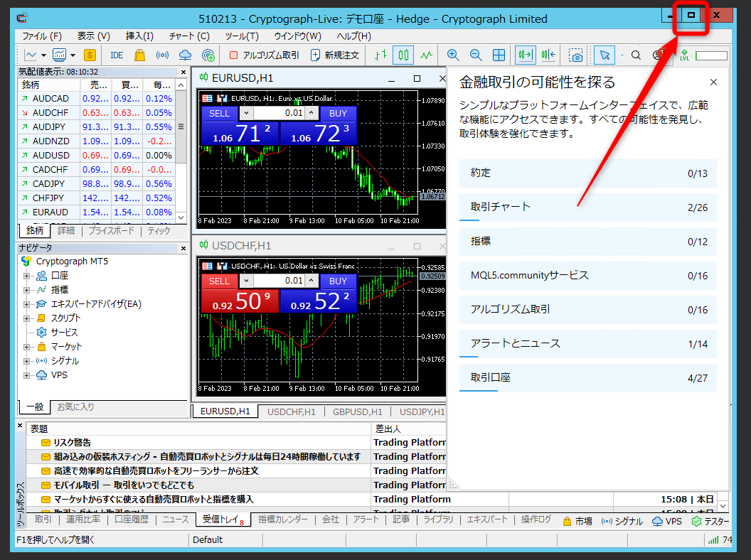751x560 pixels.
Task: Open the ファイル (F) menu
Action: pos(42,36)
